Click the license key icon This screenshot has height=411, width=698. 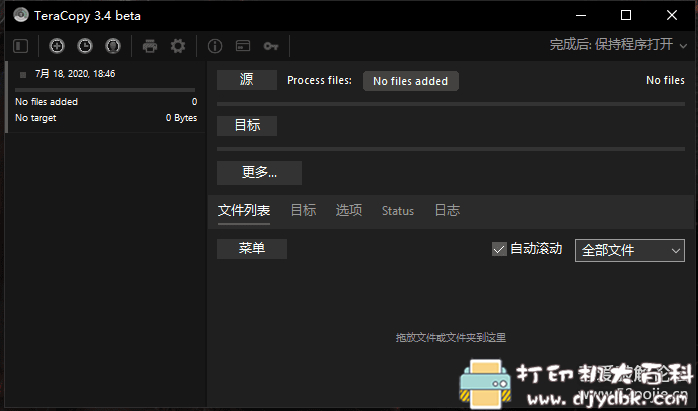tap(271, 46)
